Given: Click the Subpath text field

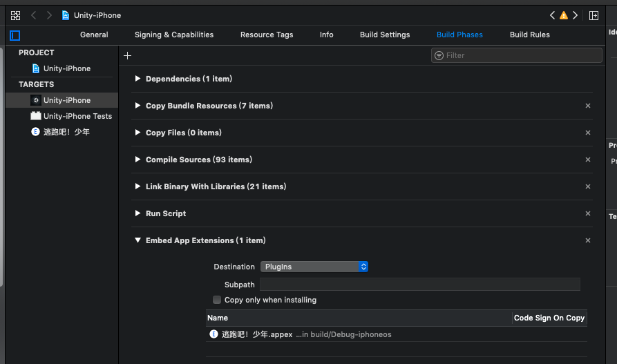Looking at the screenshot, I should coord(419,285).
